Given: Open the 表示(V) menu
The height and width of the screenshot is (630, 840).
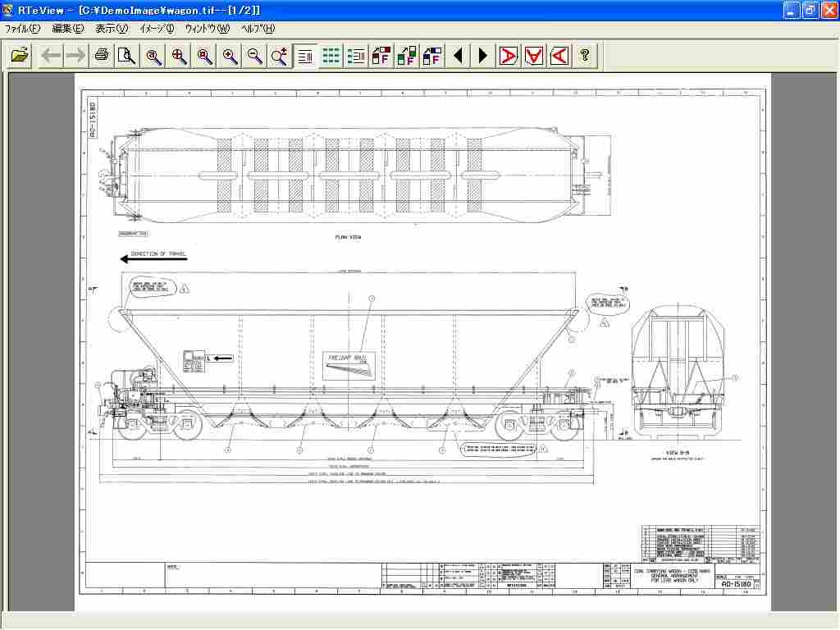Looking at the screenshot, I should 112,29.
